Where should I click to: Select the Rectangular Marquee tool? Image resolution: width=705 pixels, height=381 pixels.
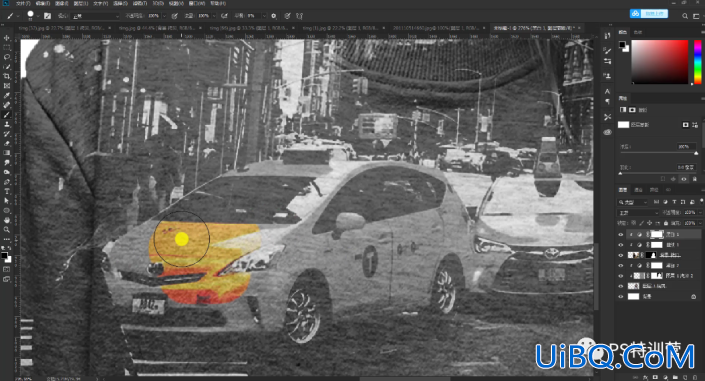pos(7,48)
